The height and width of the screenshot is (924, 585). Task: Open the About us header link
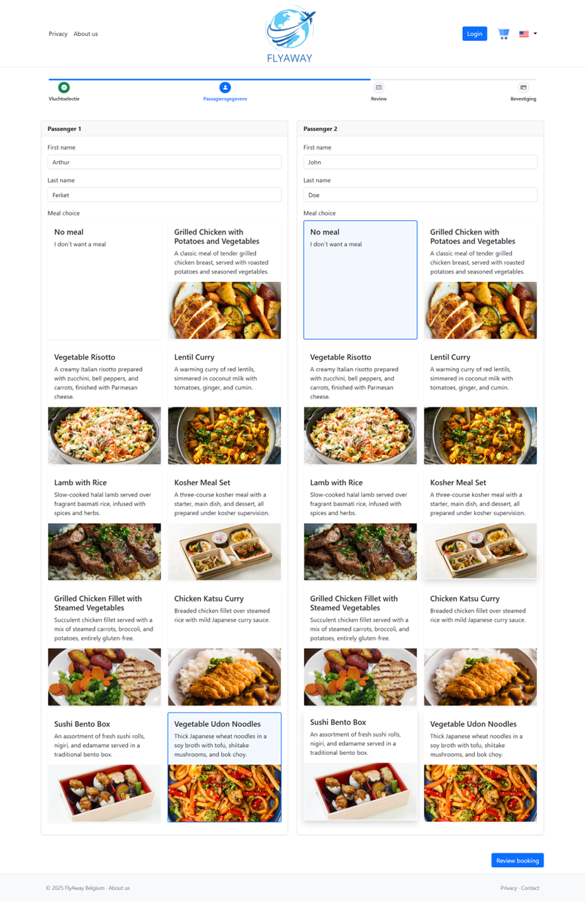pos(86,34)
